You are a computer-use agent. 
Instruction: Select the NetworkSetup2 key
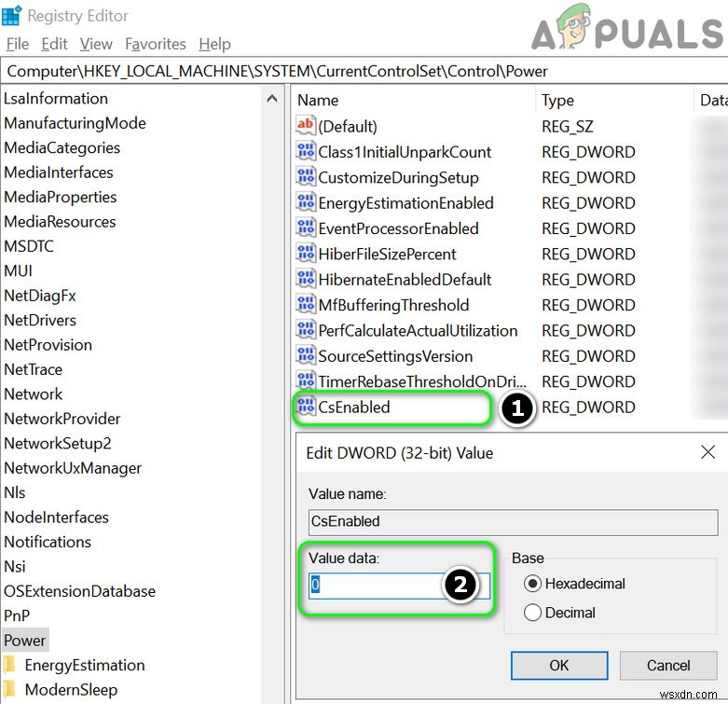coord(58,443)
